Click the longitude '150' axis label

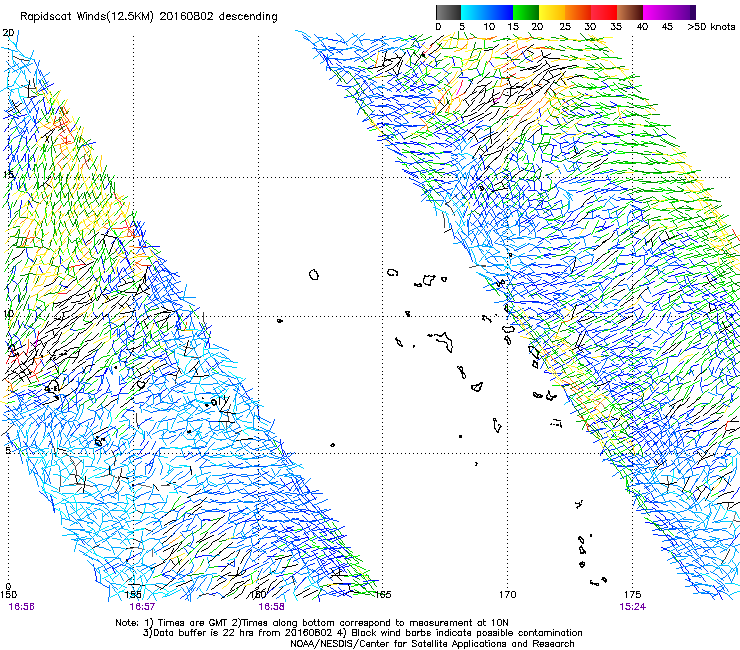pos(8,595)
